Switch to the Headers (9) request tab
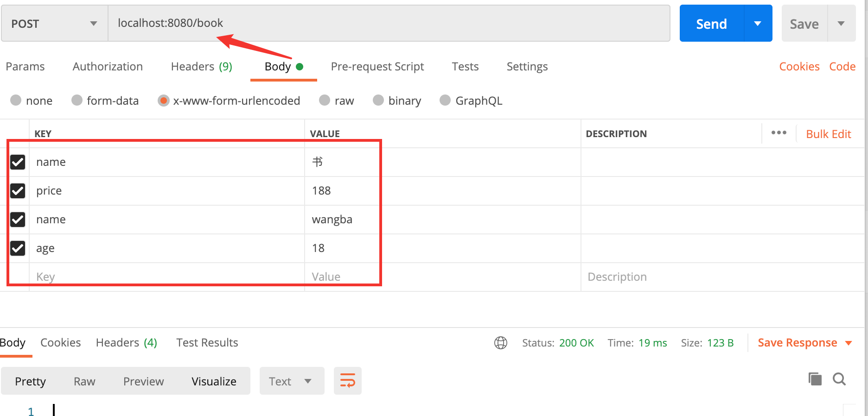The height and width of the screenshot is (416, 868). (x=201, y=67)
